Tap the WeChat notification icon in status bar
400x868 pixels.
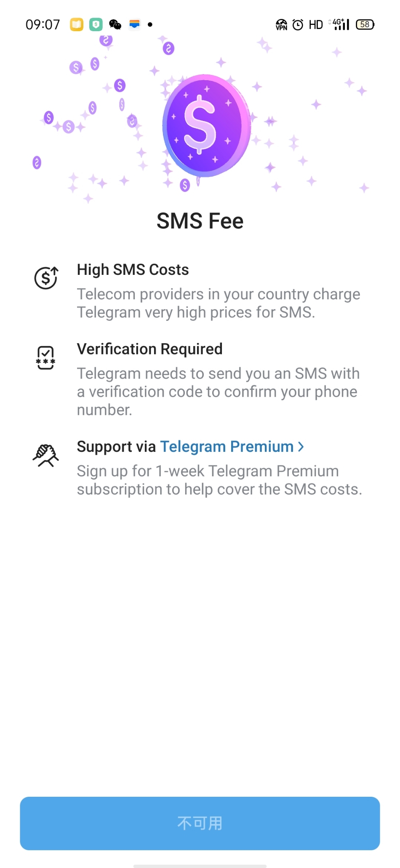115,24
